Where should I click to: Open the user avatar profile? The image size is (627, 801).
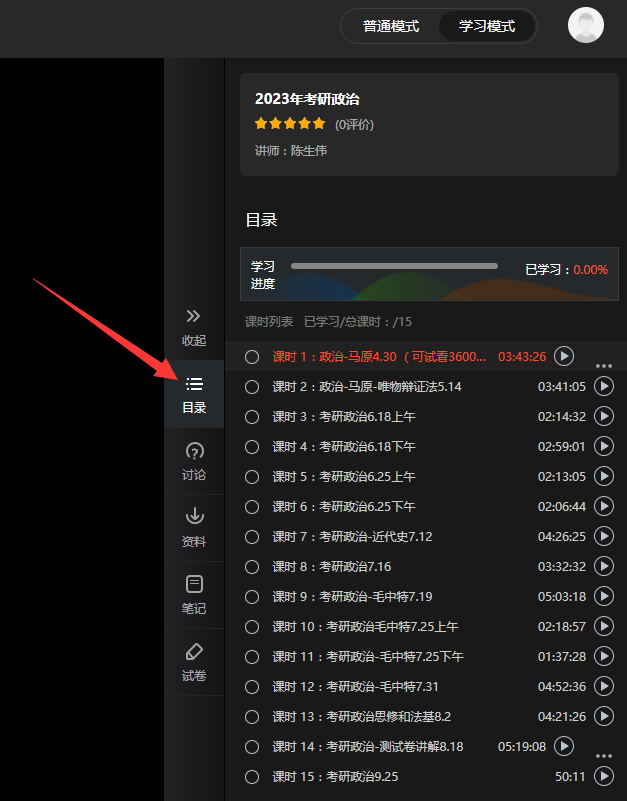click(x=586, y=25)
